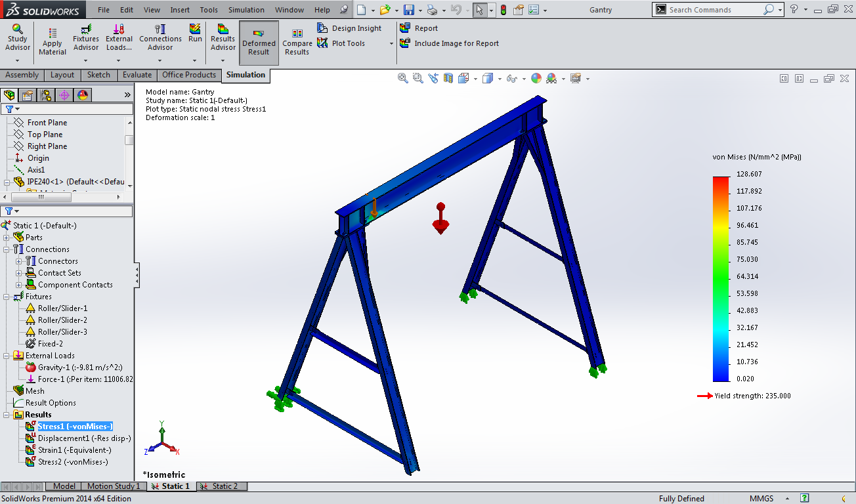
Task: Open the DimXpertManager panel tab
Action: pos(64,95)
